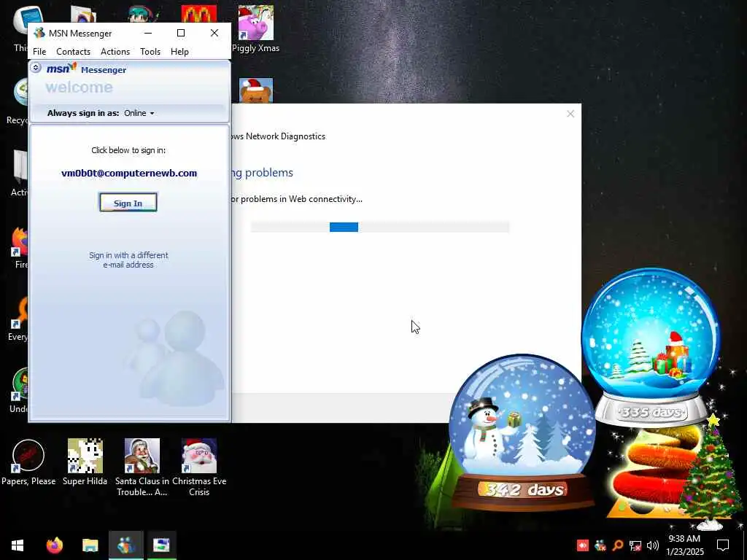Select the Papers, Please desktop icon

pyautogui.click(x=28, y=462)
